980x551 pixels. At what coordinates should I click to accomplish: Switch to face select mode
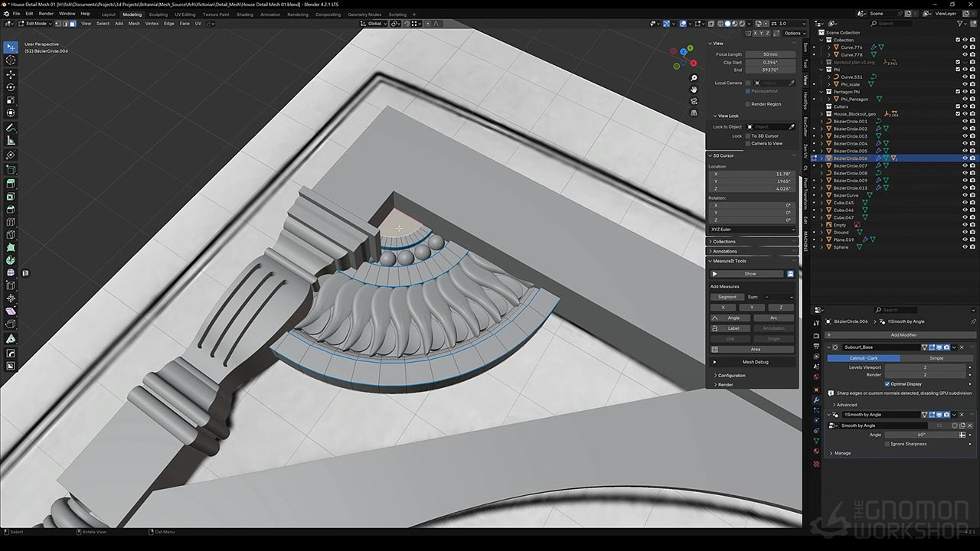click(x=73, y=24)
